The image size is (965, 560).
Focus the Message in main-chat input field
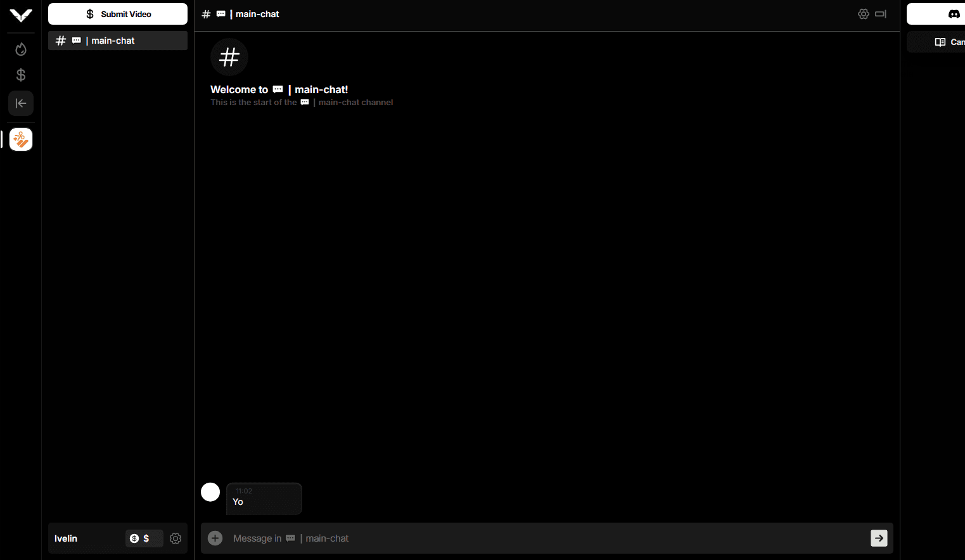[546, 538]
